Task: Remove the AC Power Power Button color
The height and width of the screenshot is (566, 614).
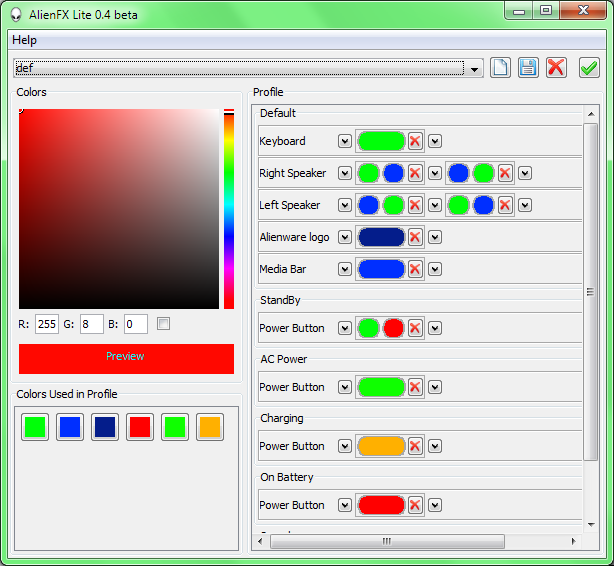Action: [x=415, y=387]
